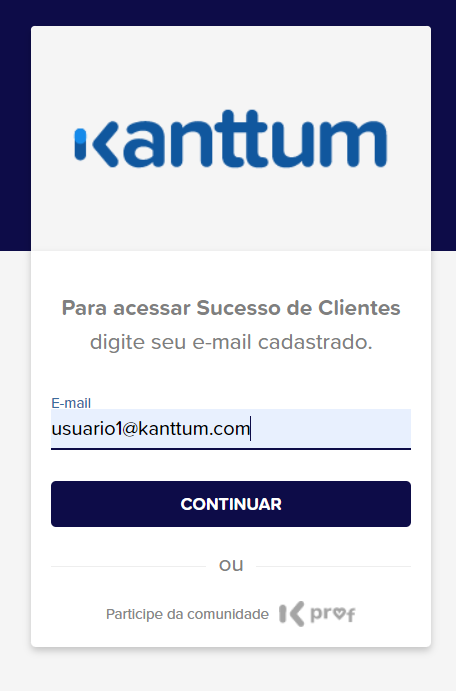Click the E-mail field label
The height and width of the screenshot is (691, 456).
point(71,403)
